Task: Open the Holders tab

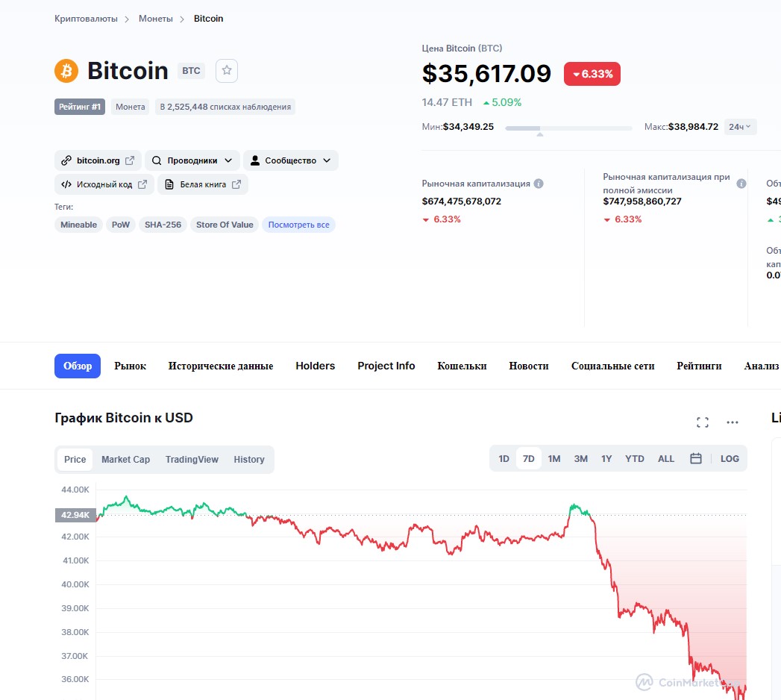Action: click(316, 366)
